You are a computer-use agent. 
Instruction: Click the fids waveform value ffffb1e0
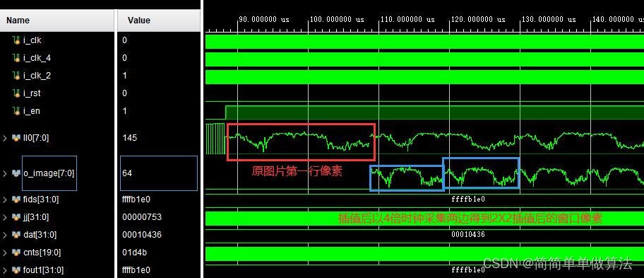467,199
